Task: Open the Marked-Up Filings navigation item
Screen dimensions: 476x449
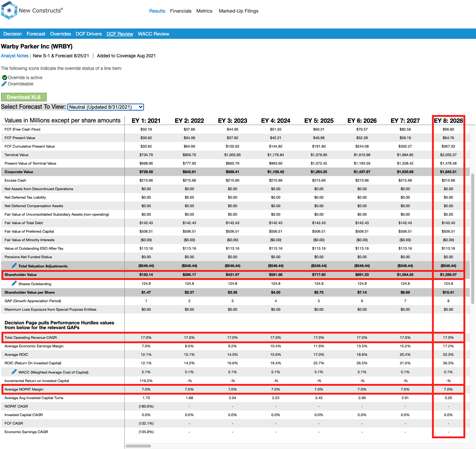Action: [239, 11]
